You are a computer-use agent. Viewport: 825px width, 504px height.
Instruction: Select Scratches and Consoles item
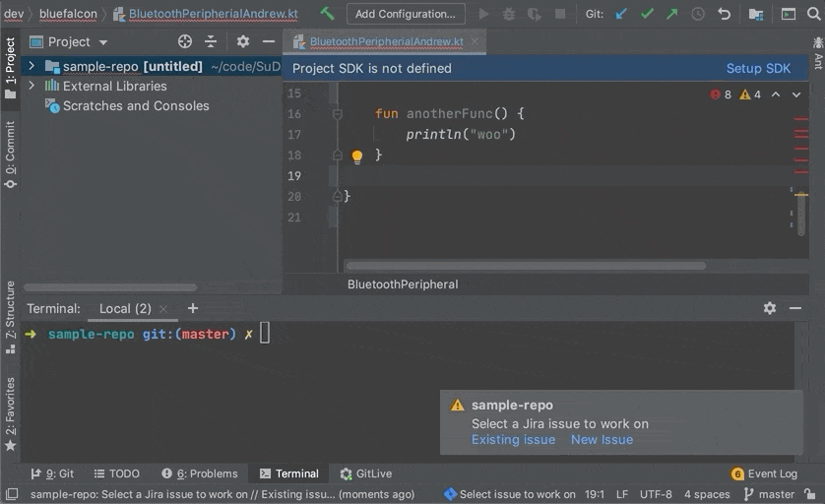point(136,105)
